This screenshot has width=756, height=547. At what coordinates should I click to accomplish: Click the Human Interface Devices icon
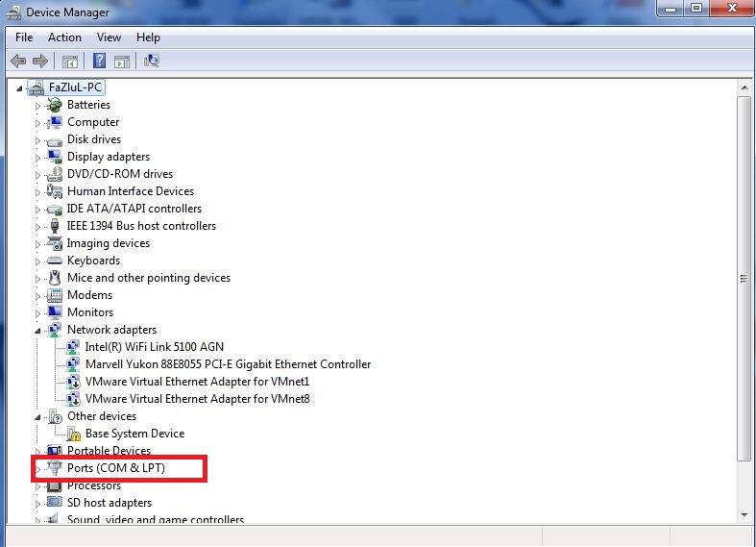(55, 191)
